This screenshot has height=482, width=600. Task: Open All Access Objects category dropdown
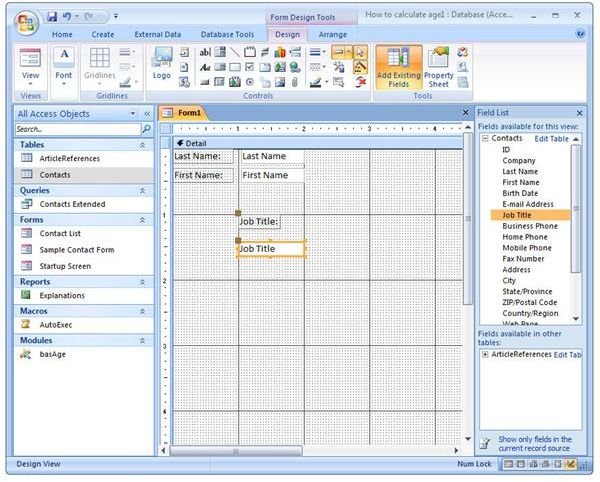coord(133,114)
